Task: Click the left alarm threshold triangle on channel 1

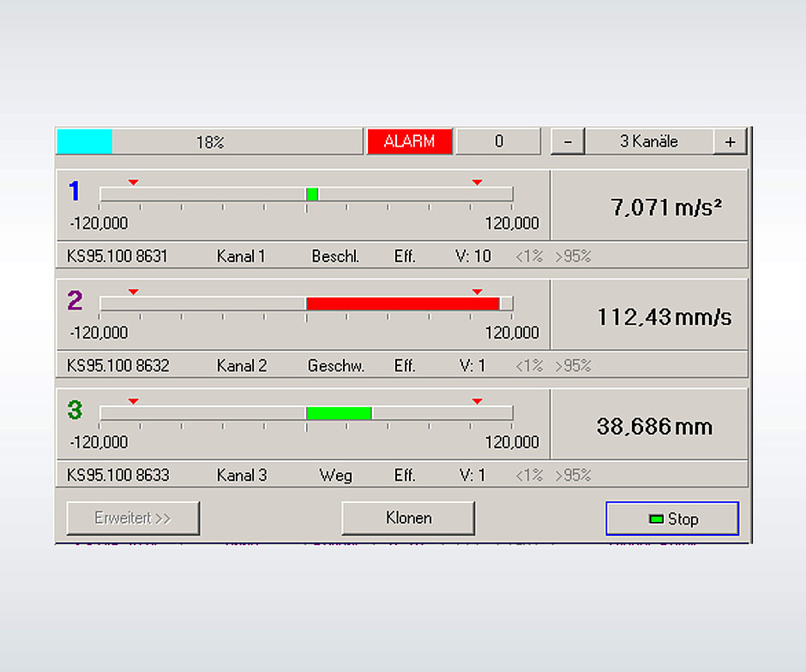Action: [133, 182]
